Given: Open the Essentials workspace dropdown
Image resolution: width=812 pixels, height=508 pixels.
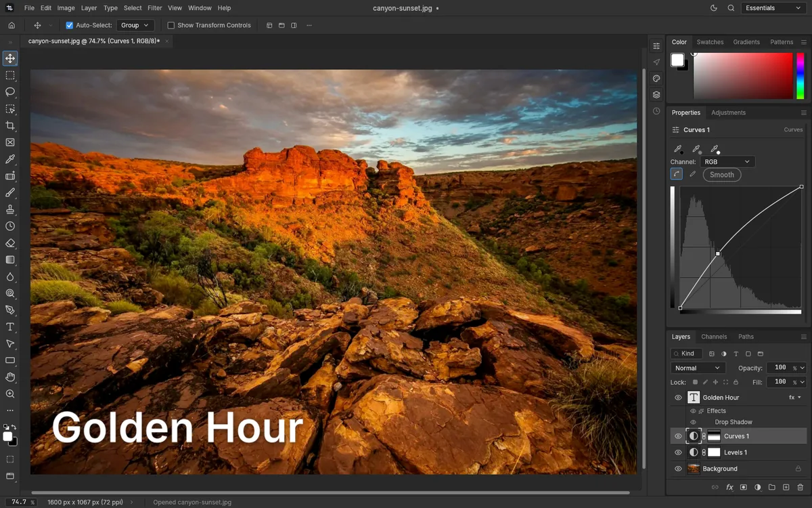Looking at the screenshot, I should tap(772, 8).
